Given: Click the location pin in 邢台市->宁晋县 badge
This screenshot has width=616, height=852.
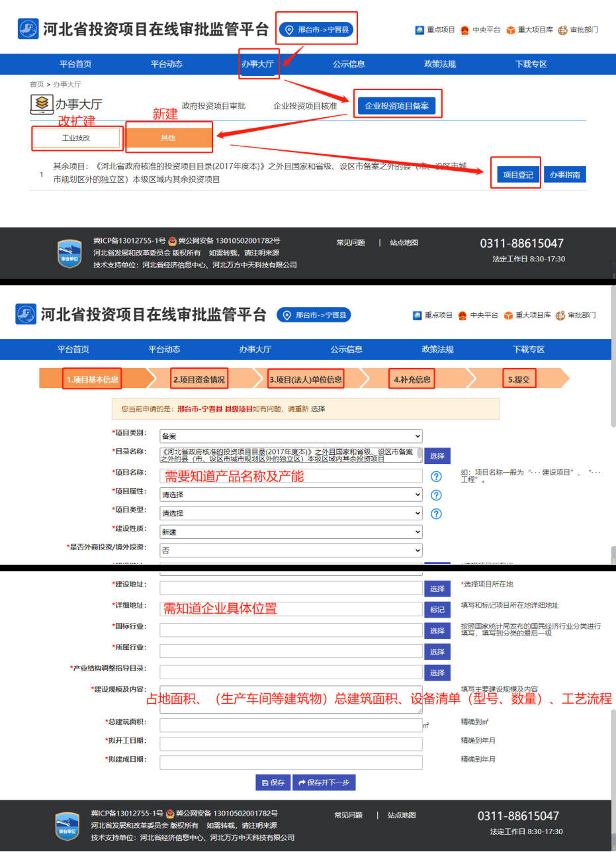Looking at the screenshot, I should tap(289, 29).
